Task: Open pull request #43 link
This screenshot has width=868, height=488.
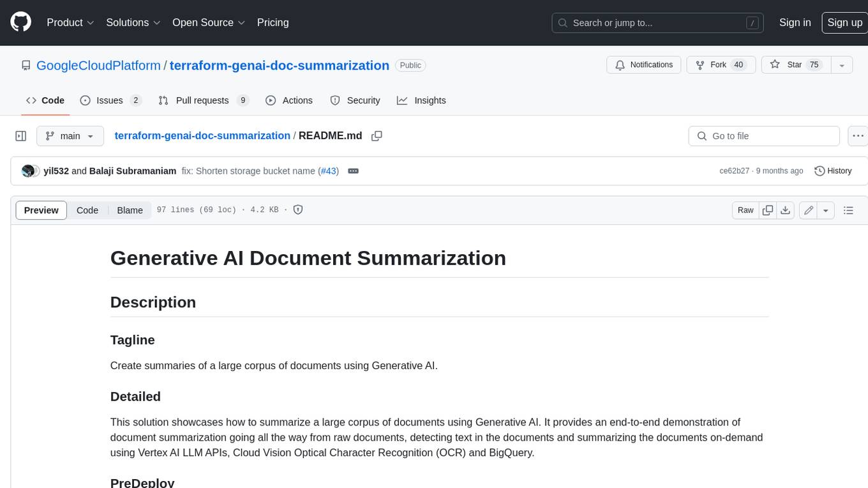Action: click(328, 171)
